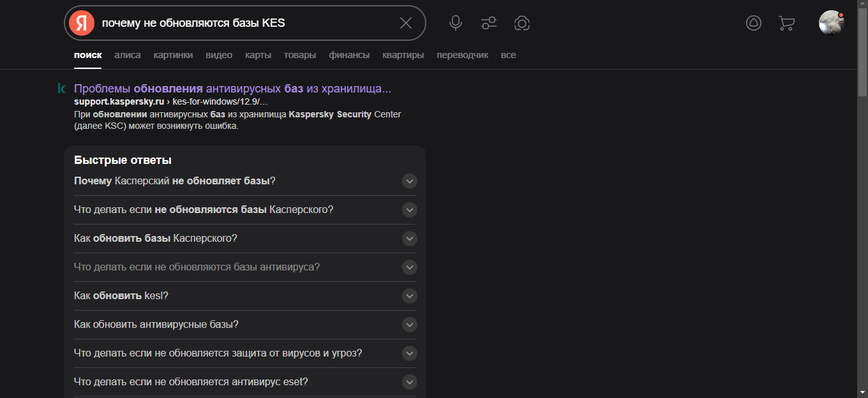Expand "Как обновить базы Касперского?" question

[x=410, y=239]
